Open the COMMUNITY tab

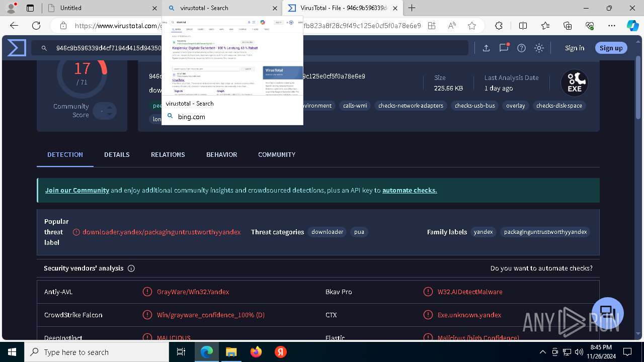tap(277, 154)
